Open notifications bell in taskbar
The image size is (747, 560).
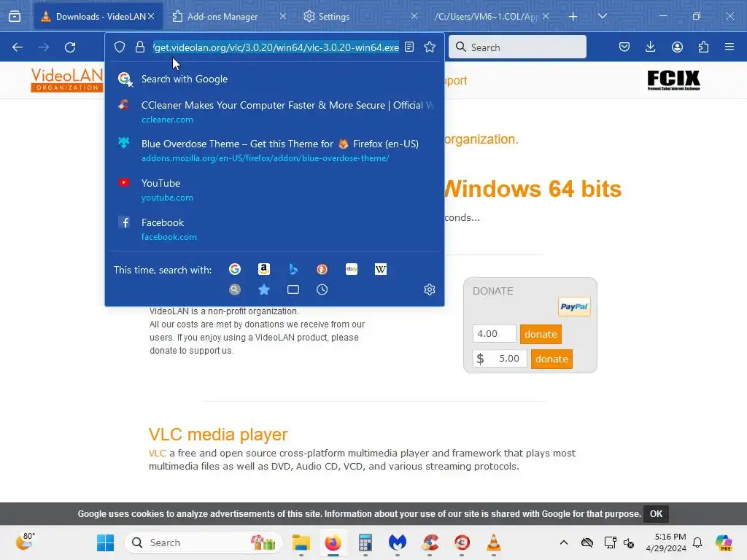coord(697,542)
